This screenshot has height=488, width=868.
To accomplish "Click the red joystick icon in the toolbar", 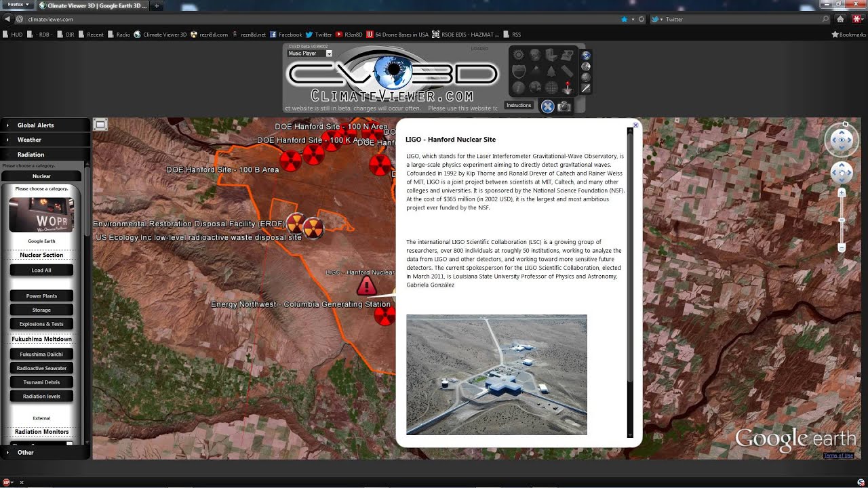I will point(568,88).
